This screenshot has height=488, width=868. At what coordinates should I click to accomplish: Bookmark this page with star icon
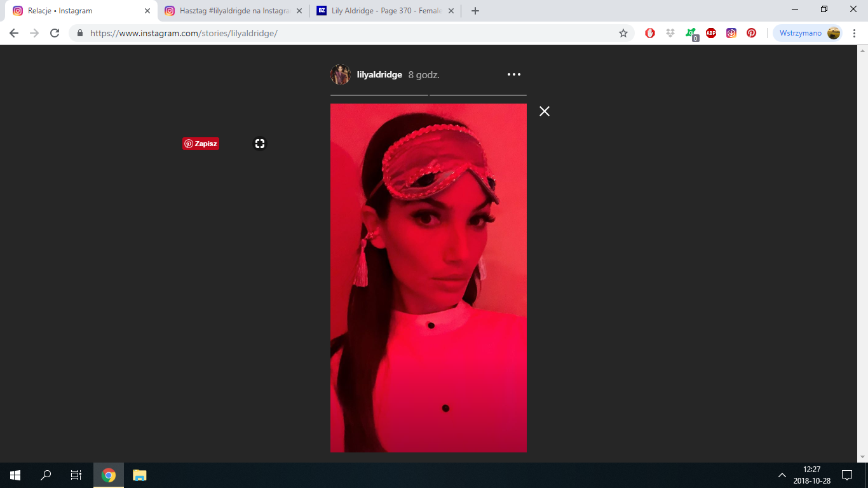tap(623, 33)
